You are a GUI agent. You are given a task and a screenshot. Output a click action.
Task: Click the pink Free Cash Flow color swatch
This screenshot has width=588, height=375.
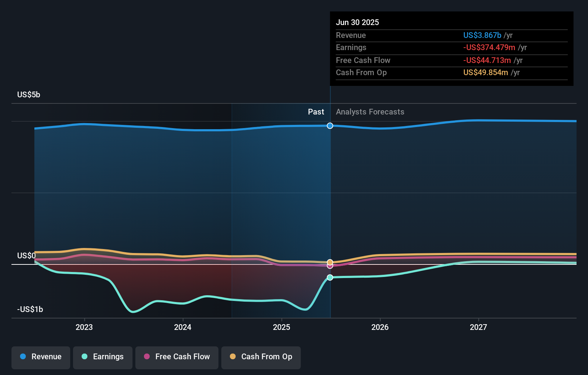[x=147, y=357]
